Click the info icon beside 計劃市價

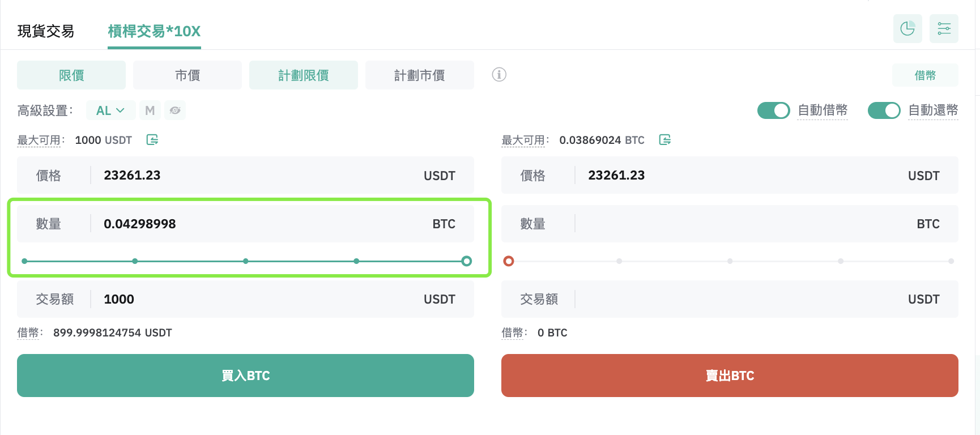coord(499,74)
